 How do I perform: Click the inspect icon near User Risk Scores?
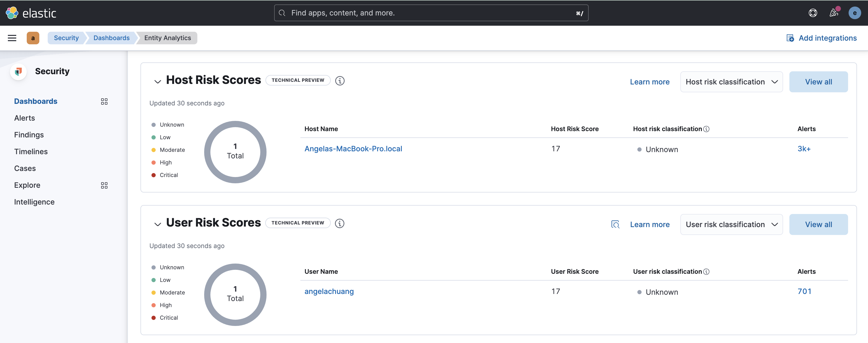click(615, 224)
